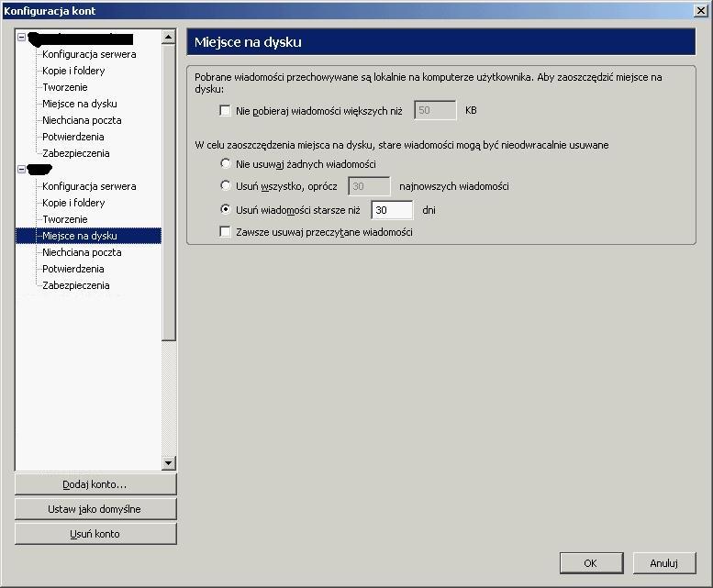The width and height of the screenshot is (713, 588).
Task: Enable 'Nie pobieraj wiadomości większych niż' checkbox
Action: coord(225,110)
